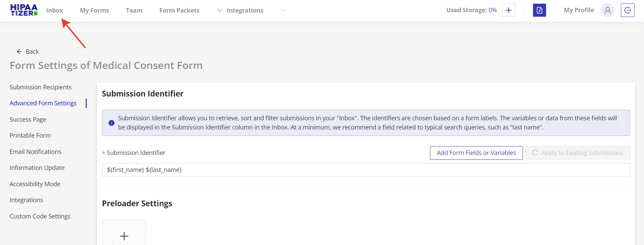Click the blue new form document icon

pos(539,10)
